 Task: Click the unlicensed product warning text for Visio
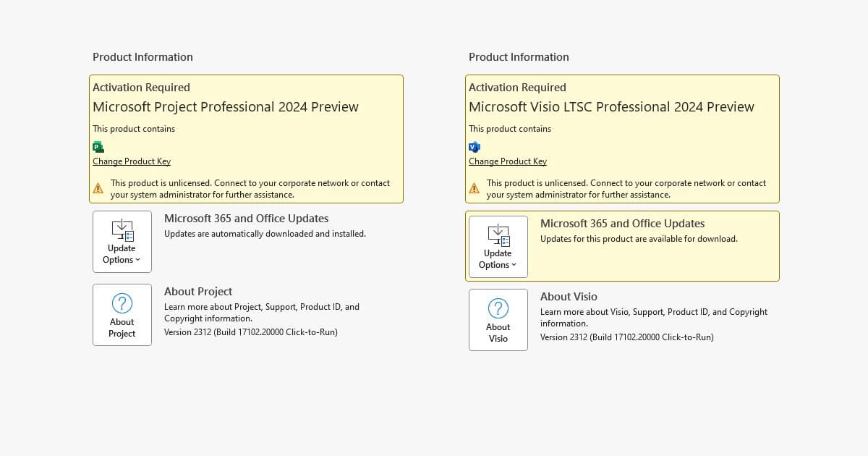tap(626, 188)
